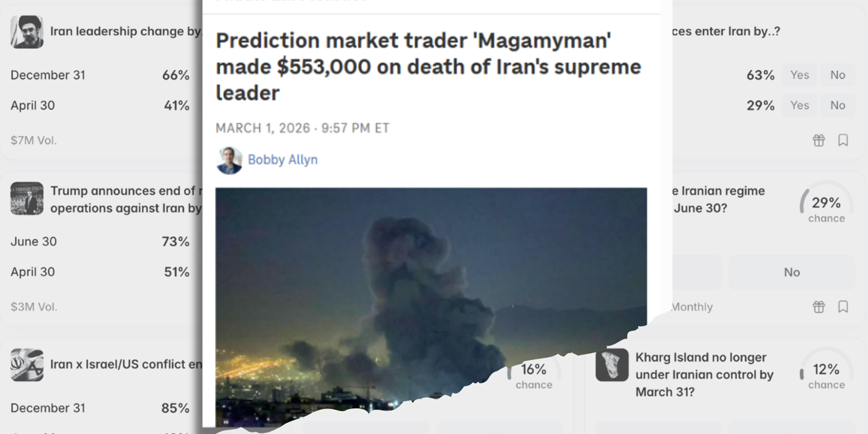Open the Kharg Island no longer under control market
This screenshot has width=868, height=434.
point(704,374)
